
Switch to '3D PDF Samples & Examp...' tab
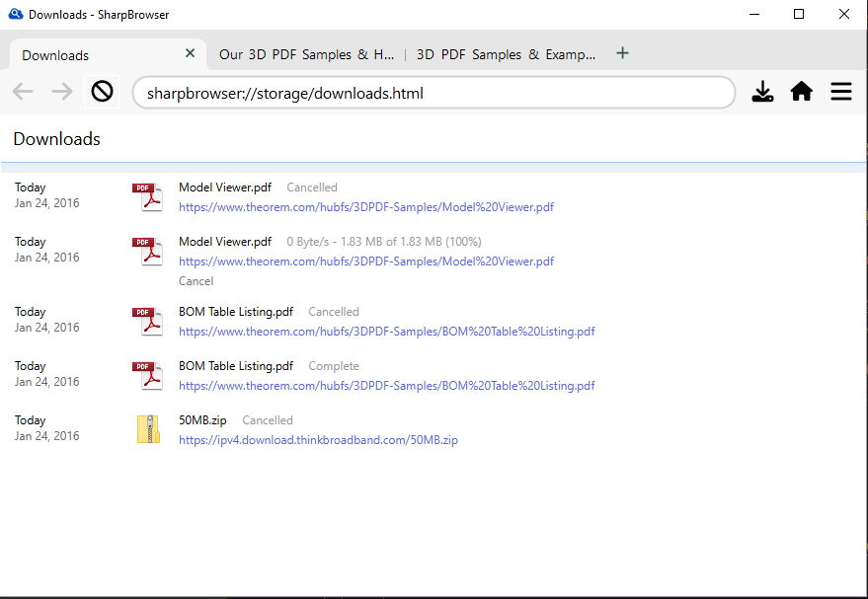click(506, 54)
